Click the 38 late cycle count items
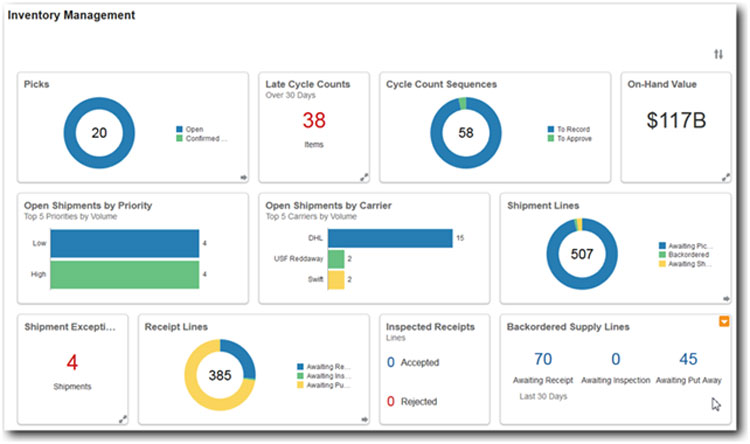The image size is (750, 444). pyautogui.click(x=314, y=121)
